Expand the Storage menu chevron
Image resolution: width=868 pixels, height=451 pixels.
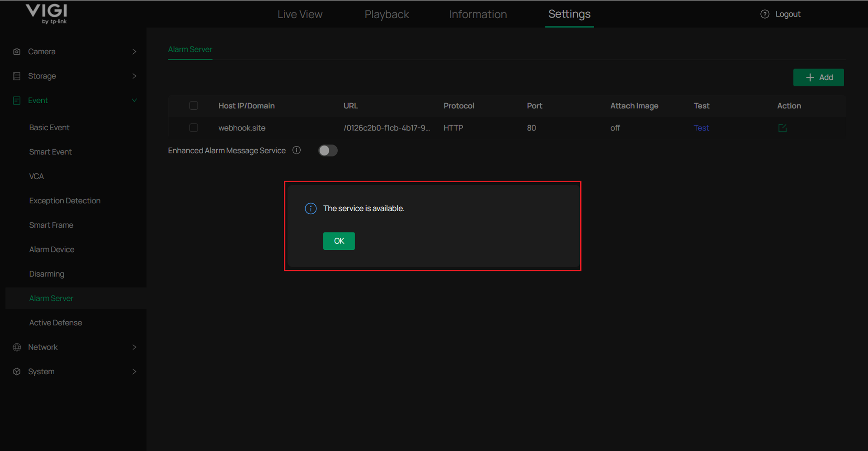coord(134,76)
